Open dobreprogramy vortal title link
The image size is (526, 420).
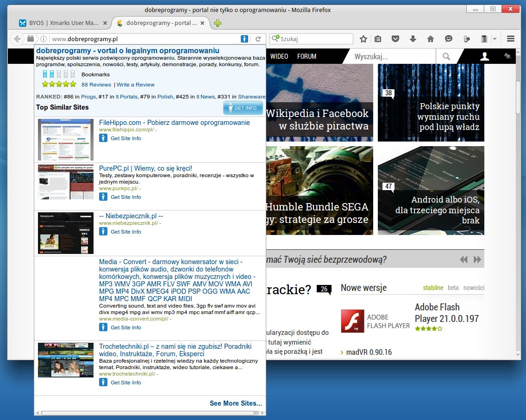[x=127, y=50]
